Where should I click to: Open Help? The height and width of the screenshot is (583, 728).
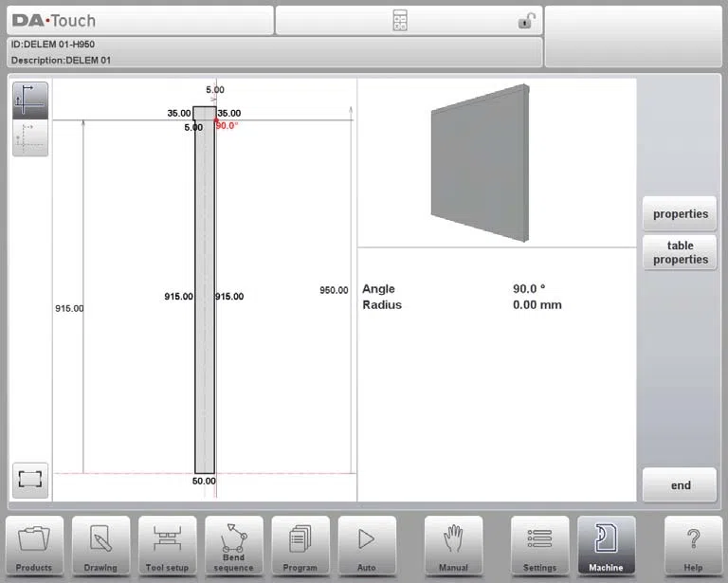coord(693,546)
